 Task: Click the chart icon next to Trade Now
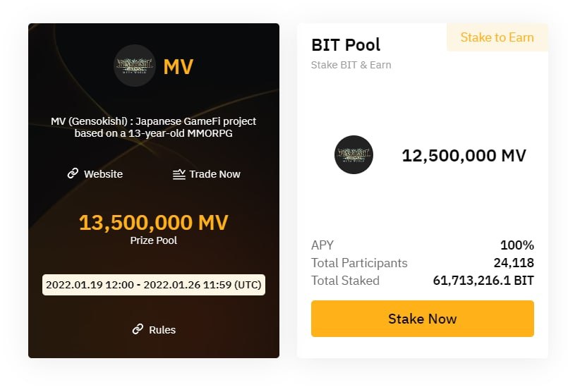(179, 174)
